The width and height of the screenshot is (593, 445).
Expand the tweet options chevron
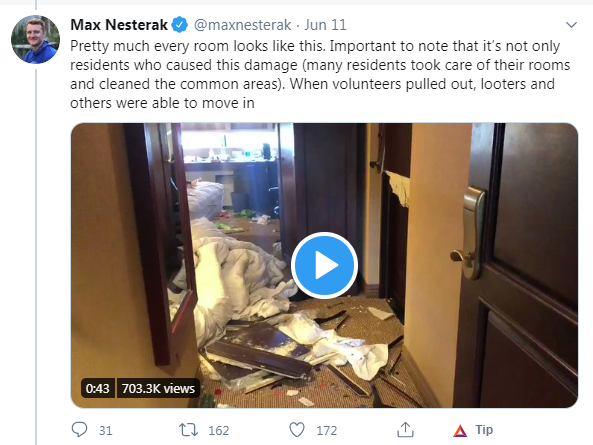[571, 25]
